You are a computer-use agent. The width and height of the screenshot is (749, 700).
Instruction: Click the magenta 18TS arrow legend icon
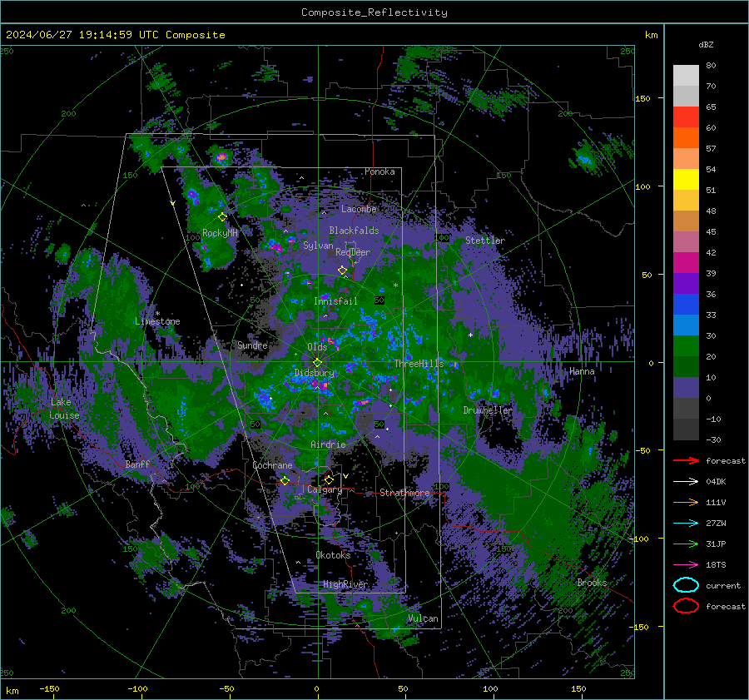coord(686,565)
